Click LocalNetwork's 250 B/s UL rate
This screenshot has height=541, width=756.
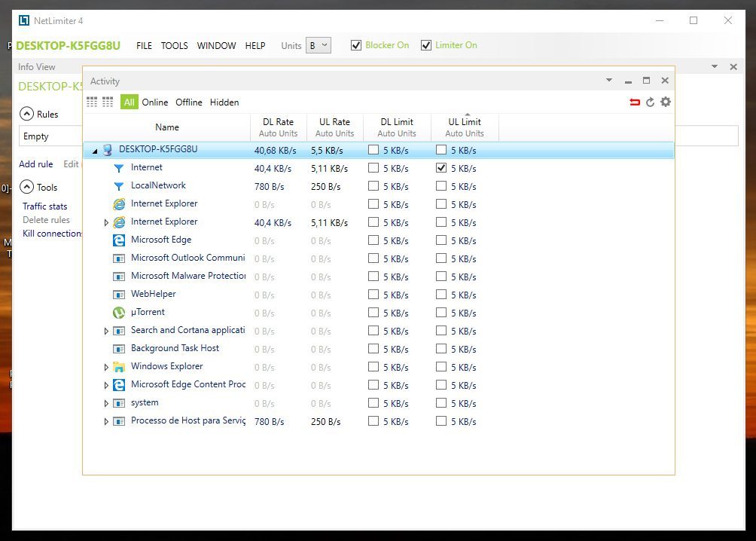(325, 186)
